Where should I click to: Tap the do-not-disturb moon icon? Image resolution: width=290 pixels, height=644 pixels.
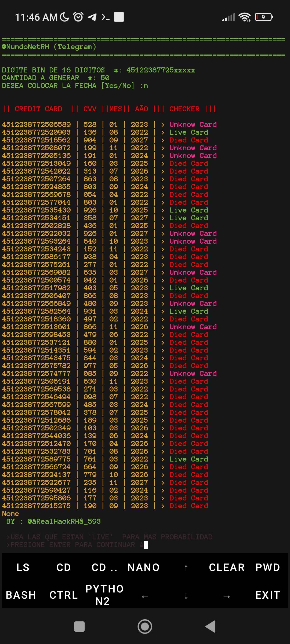point(64,17)
